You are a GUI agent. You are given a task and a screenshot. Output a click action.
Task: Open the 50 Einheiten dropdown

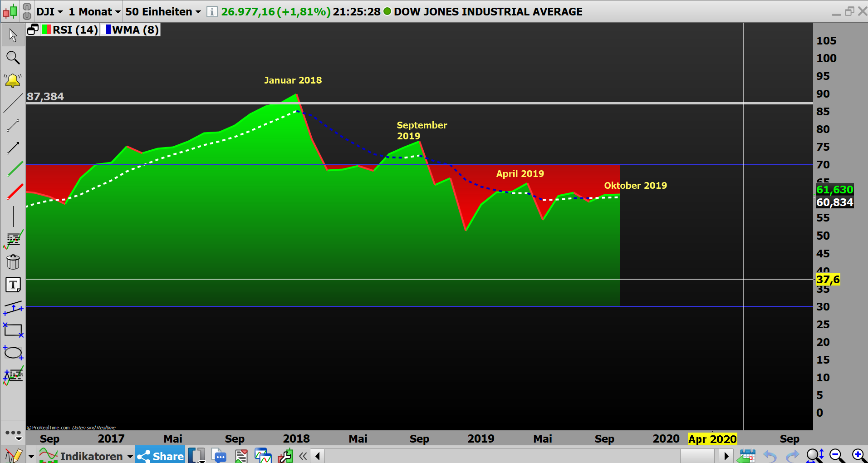pyautogui.click(x=162, y=11)
